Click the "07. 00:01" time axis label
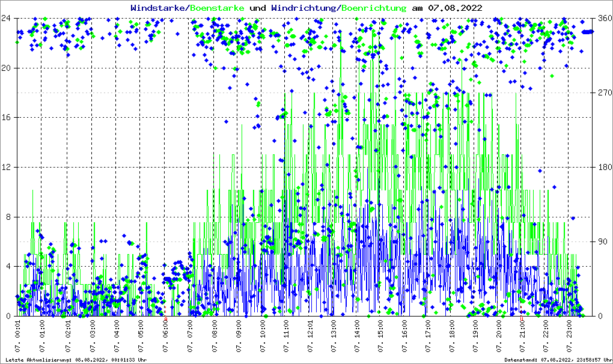Screen dimensions: 613x364 [x=18, y=336]
